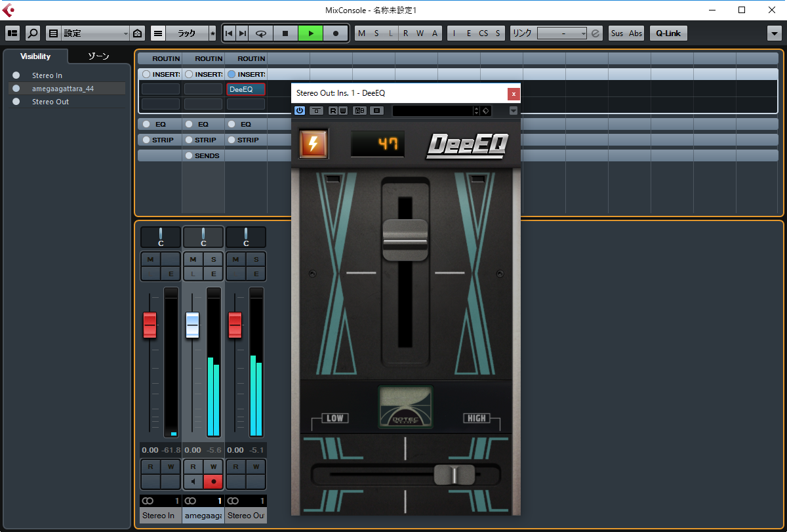Click the pan control of amegaagattara channel

point(203,237)
